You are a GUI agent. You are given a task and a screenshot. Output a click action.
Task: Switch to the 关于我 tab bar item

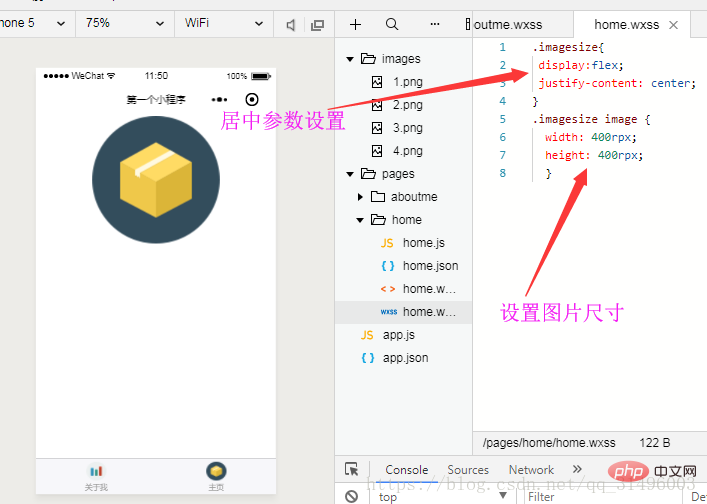click(96, 477)
